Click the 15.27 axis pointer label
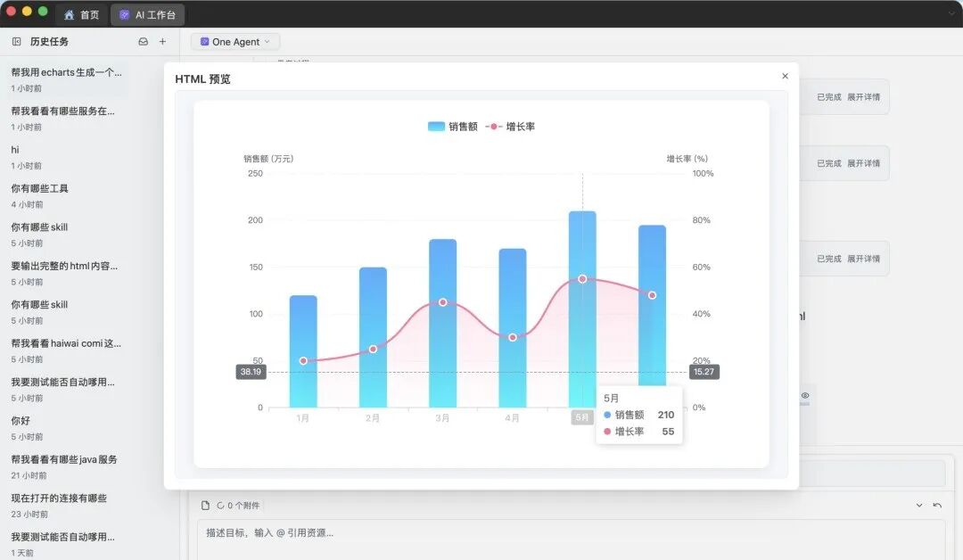963x560 pixels. [x=704, y=372]
